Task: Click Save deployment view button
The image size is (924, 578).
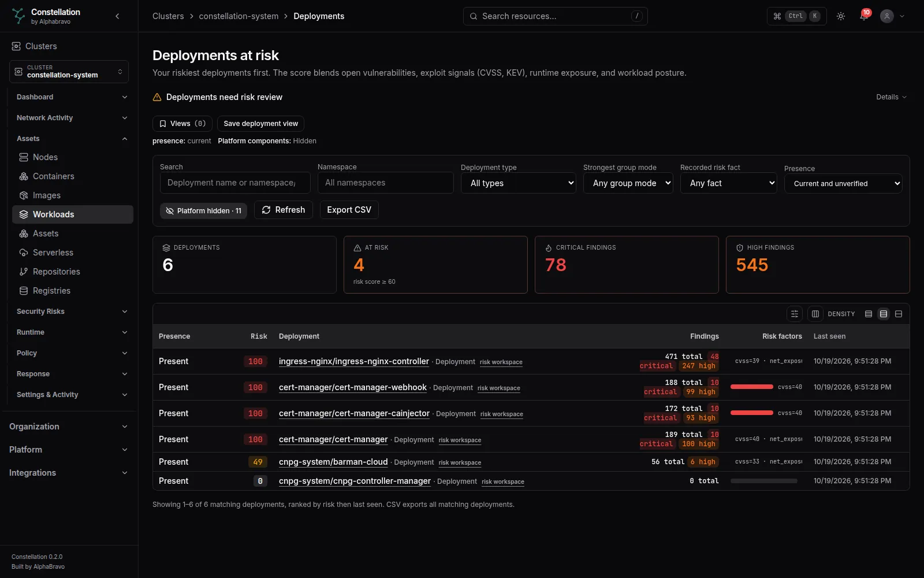Action: point(260,124)
